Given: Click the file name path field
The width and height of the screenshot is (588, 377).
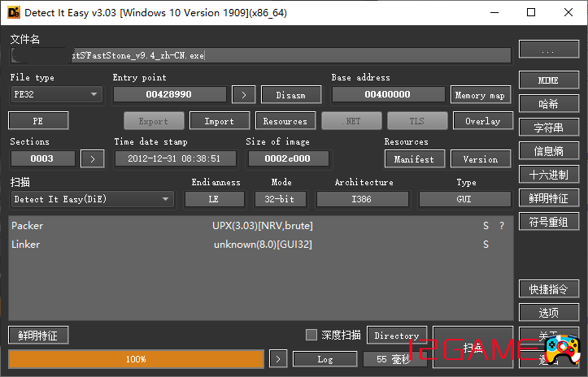Looking at the screenshot, I should 260,55.
